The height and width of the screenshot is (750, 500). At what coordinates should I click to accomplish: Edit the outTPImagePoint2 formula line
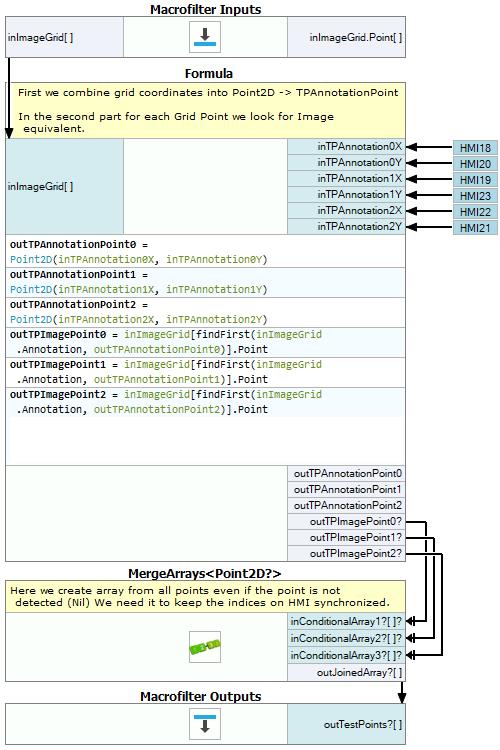205,402
